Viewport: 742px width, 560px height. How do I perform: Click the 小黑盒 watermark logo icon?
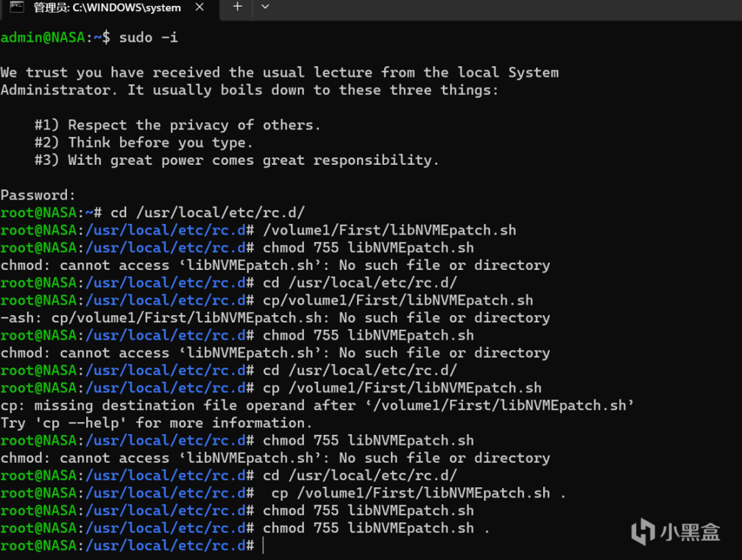[644, 531]
